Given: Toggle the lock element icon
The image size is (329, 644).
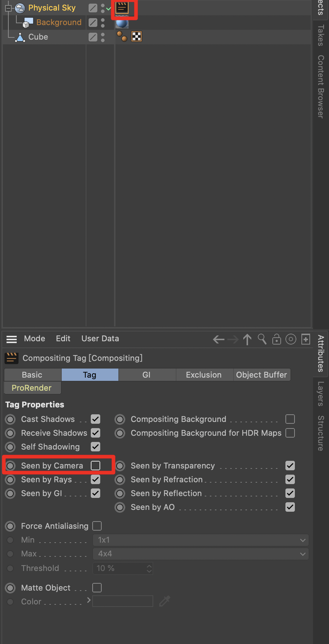Looking at the screenshot, I should tap(277, 339).
